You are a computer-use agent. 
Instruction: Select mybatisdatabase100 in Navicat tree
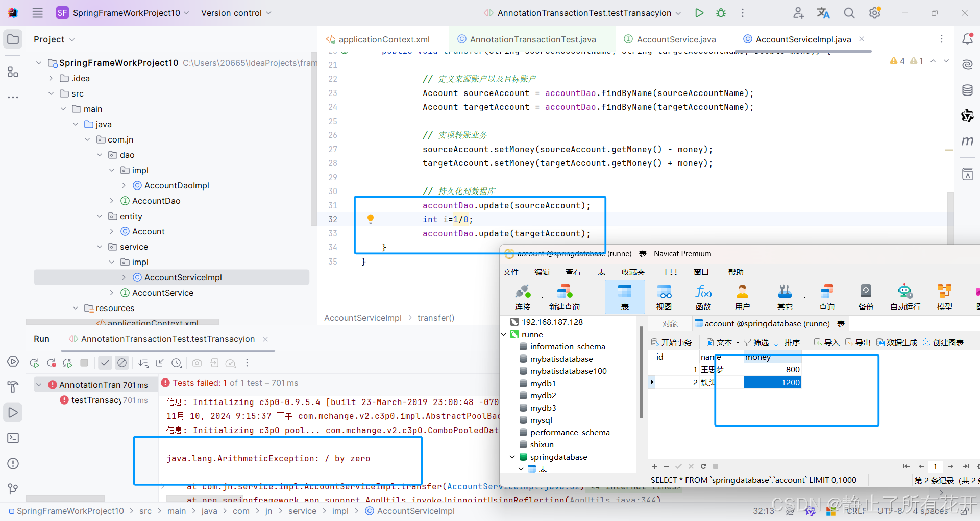[x=568, y=371]
